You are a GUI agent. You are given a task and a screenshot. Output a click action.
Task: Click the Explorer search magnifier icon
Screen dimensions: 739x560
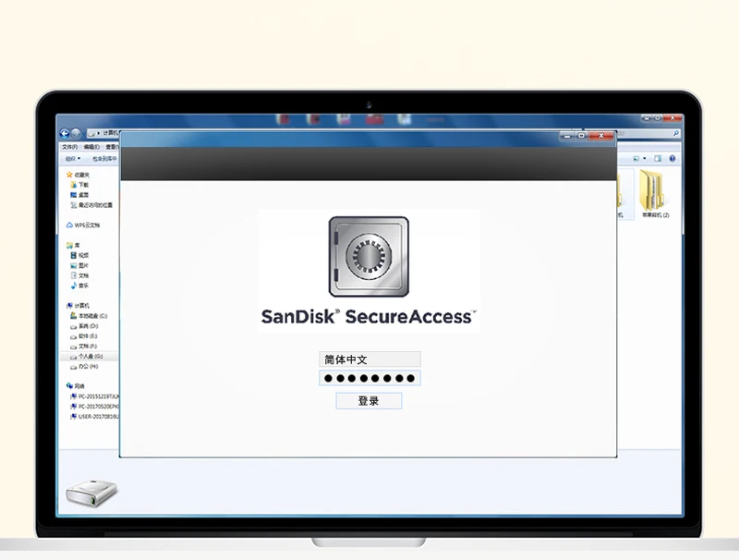coord(676,134)
